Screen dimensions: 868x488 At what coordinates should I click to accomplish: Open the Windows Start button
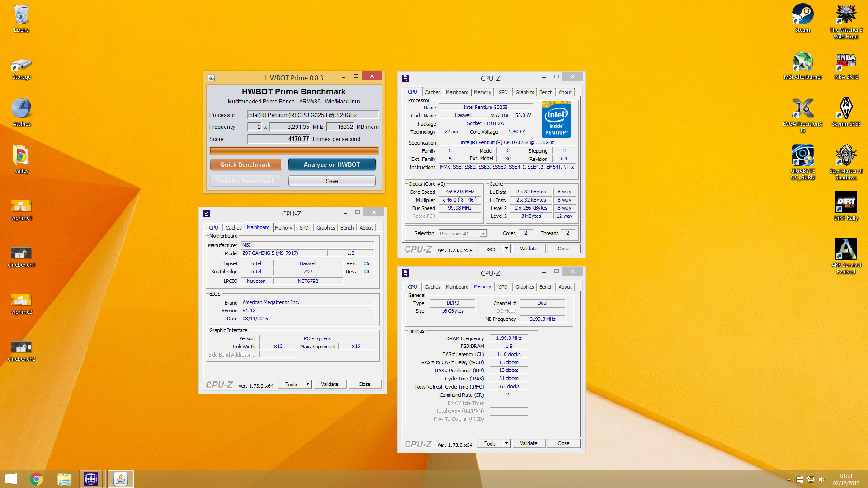[x=11, y=479]
